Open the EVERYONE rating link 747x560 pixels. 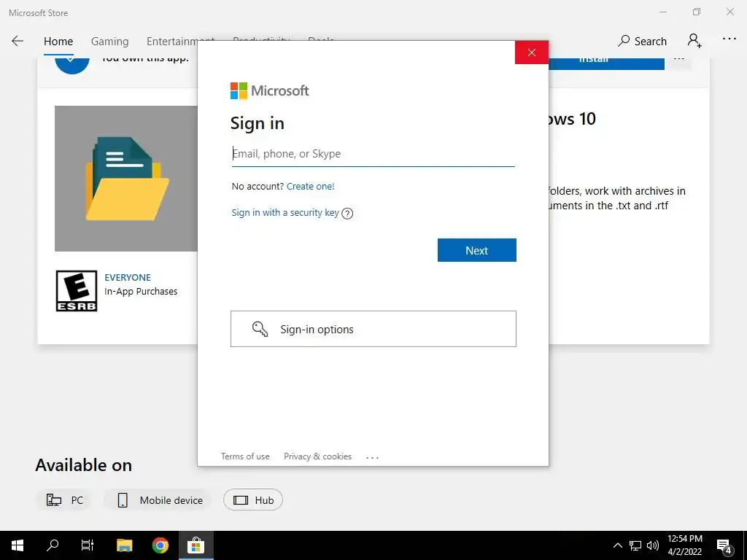tap(128, 277)
